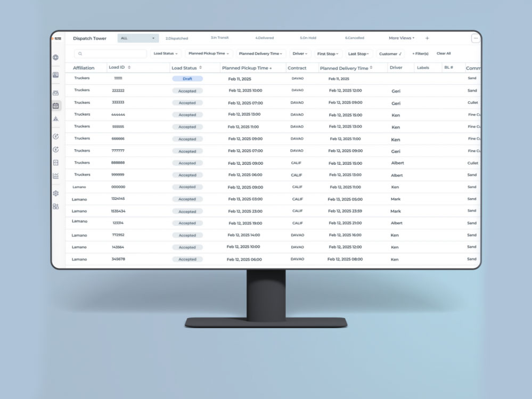Open the map view sidebar icon
This screenshot has height=399, width=532.
[x=55, y=75]
